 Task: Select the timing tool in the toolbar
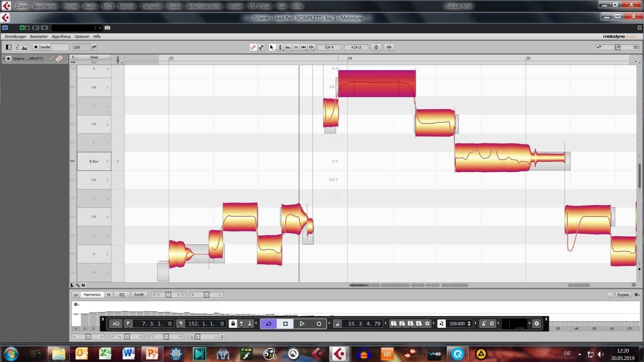point(303,47)
